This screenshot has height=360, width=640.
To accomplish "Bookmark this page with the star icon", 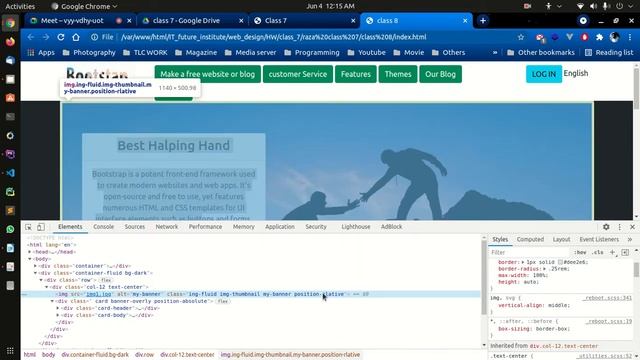I will point(521,37).
